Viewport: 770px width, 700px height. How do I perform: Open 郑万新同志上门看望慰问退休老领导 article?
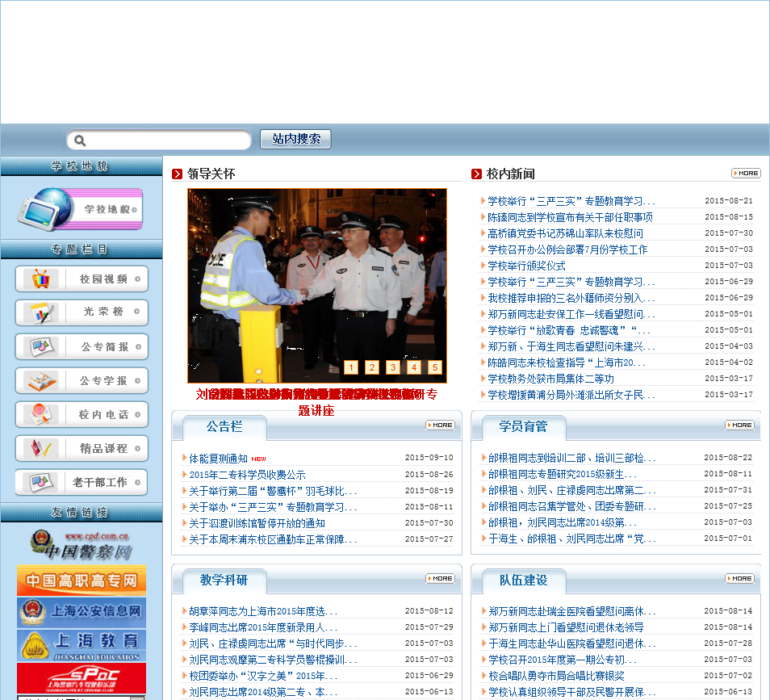(566, 628)
